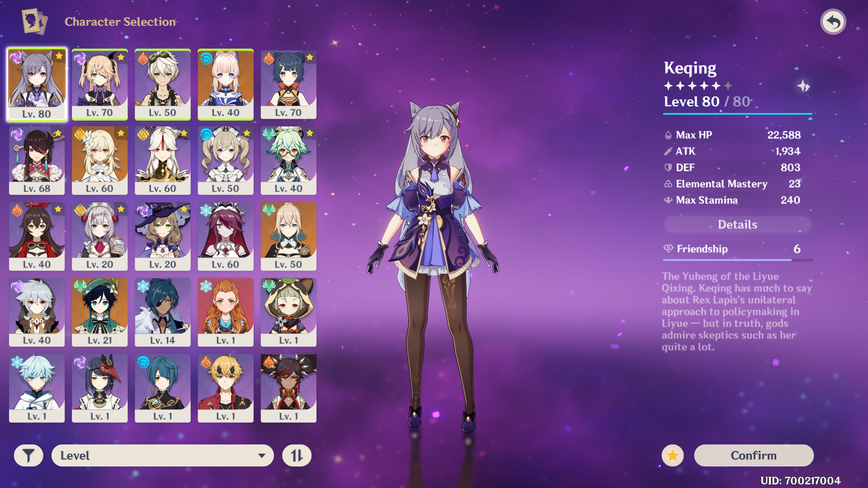The width and height of the screenshot is (868, 488).
Task: Open Keqing's Details panel
Action: [x=737, y=225]
